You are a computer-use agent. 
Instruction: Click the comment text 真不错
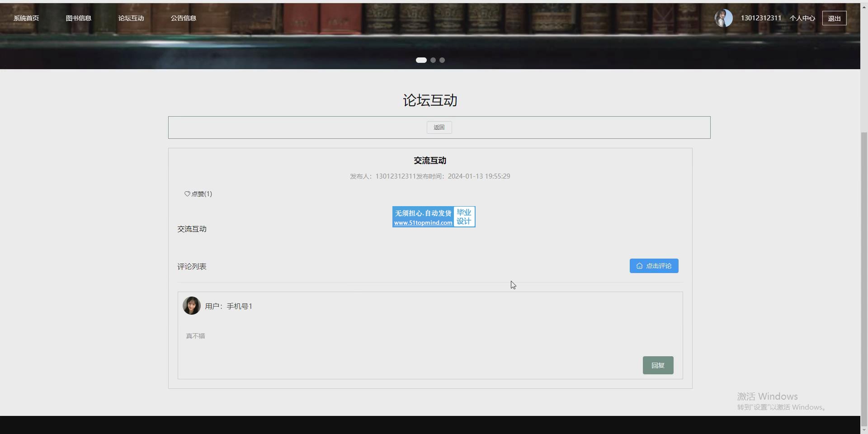(x=195, y=336)
